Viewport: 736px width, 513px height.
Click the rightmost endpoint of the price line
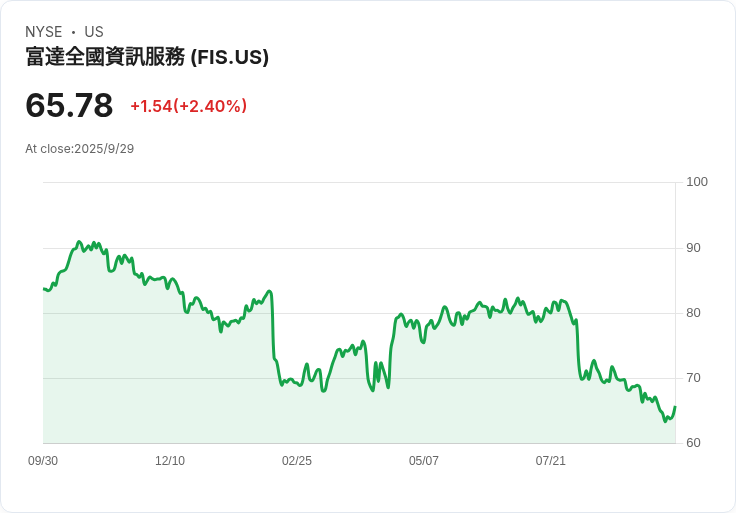tap(675, 407)
